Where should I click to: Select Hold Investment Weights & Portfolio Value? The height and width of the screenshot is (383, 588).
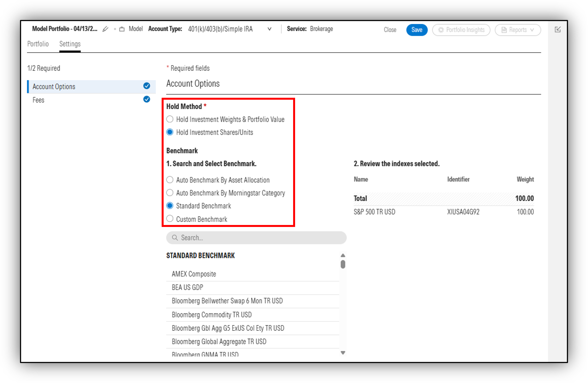pos(170,119)
